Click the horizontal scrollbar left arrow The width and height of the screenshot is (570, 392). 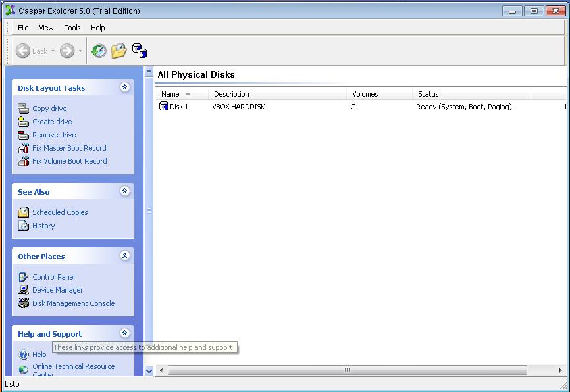(161, 370)
